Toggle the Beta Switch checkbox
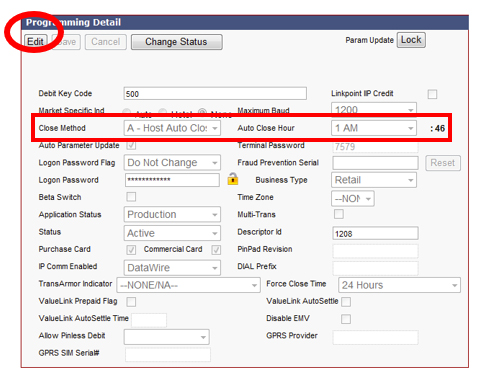 131,197
